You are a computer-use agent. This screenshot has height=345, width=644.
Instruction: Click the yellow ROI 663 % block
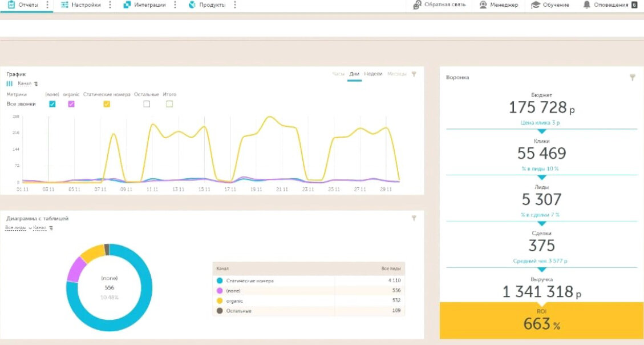(542, 321)
